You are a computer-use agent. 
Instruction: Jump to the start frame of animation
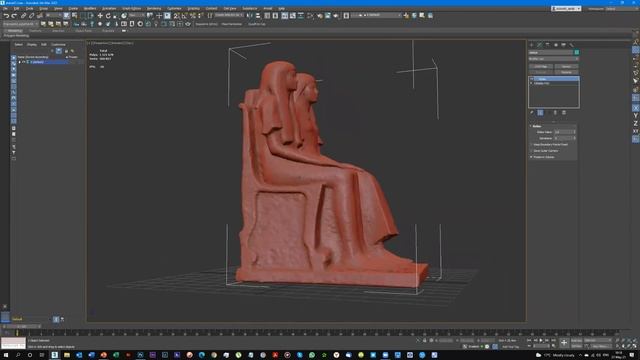(x=529, y=340)
